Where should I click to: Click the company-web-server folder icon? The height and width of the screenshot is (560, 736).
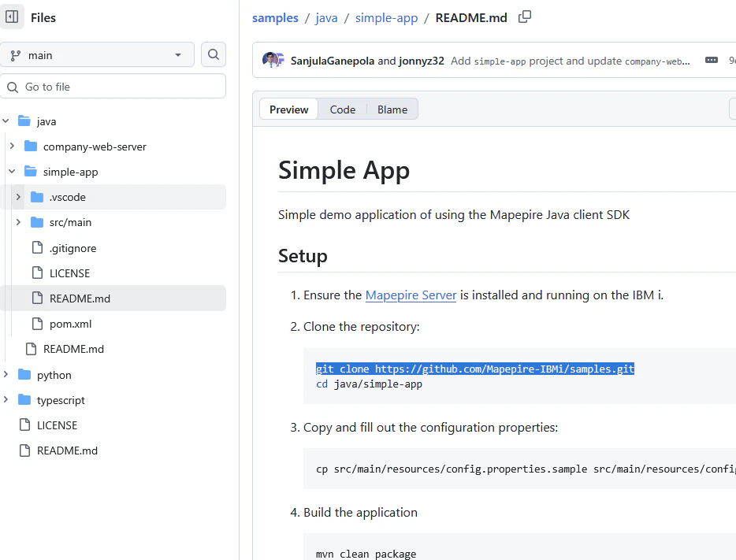31,146
